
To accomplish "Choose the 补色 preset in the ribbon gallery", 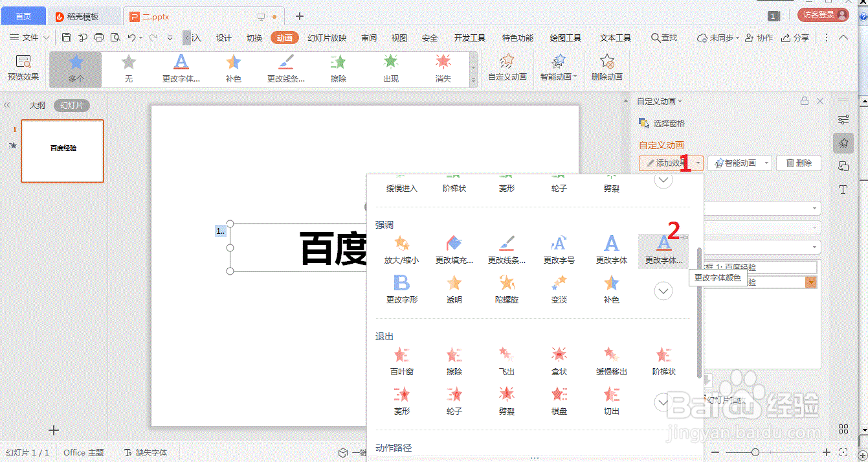I will [234, 69].
